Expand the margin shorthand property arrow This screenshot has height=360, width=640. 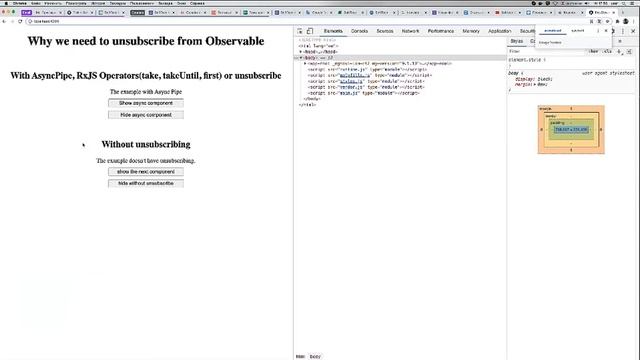coord(535,84)
